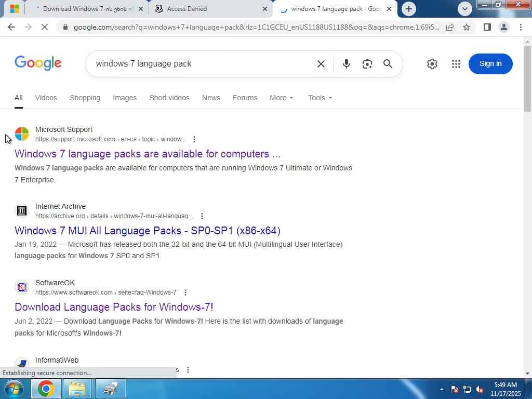Click the Internet Archive favicon

pos(22,211)
